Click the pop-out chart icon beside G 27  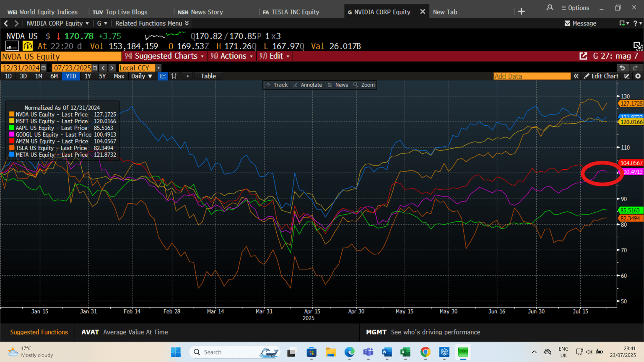(x=583, y=56)
